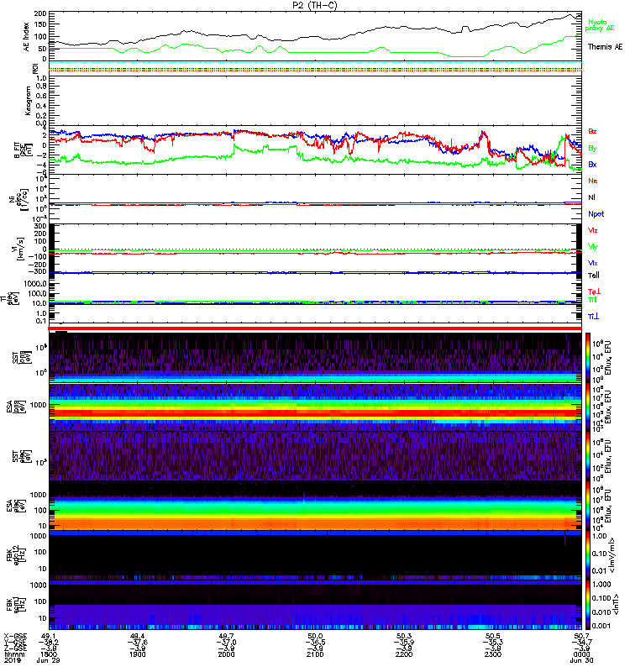Click the B_FIT GSE [nT] axis label
This screenshot has height=672, width=630.
click(x=24, y=150)
